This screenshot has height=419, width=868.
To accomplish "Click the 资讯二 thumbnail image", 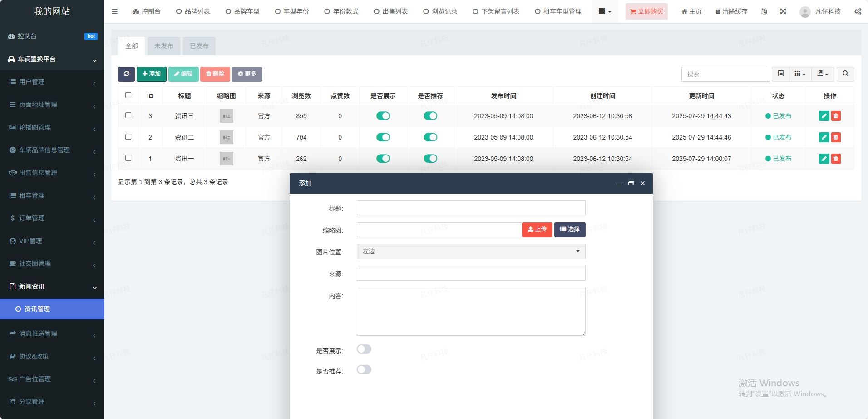I will click(226, 137).
